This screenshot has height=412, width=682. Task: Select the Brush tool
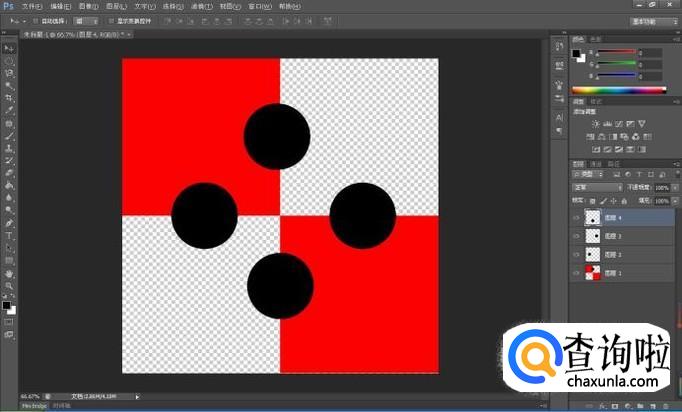tap(9, 136)
